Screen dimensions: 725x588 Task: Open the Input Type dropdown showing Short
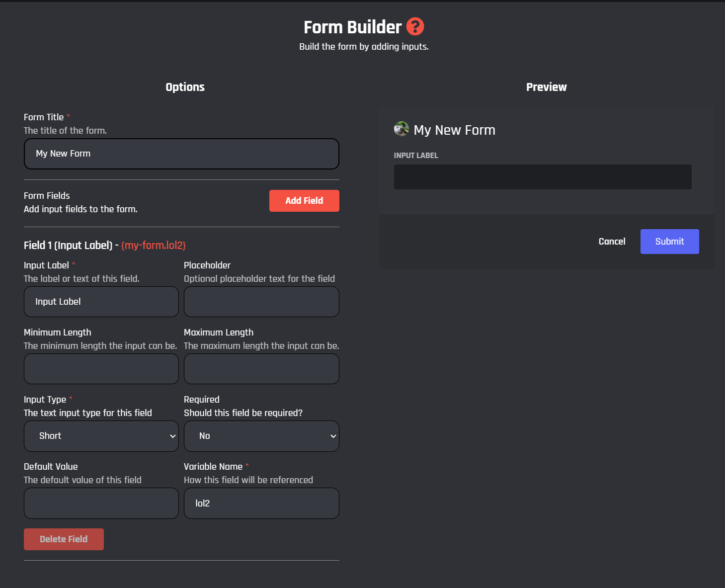pyautogui.click(x=101, y=436)
